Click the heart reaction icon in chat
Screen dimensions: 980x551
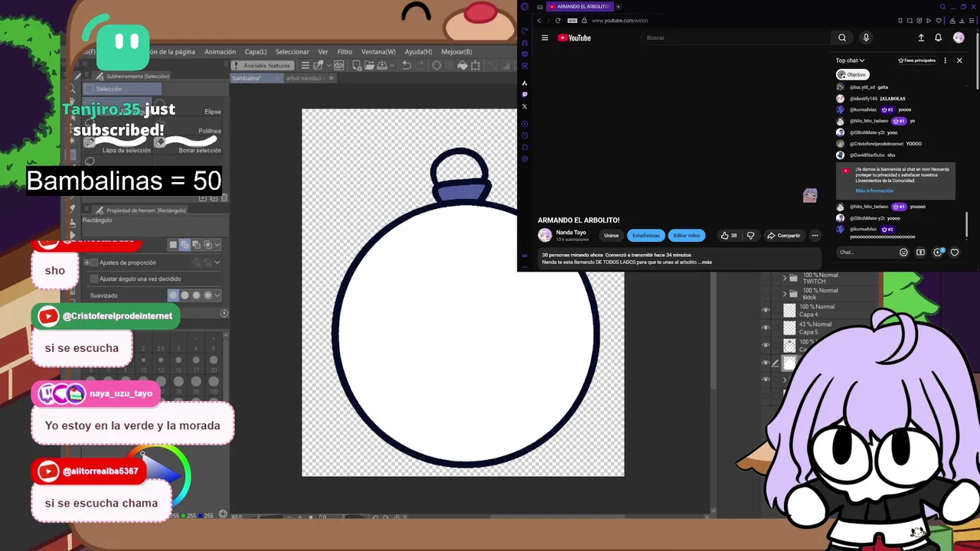coord(955,253)
